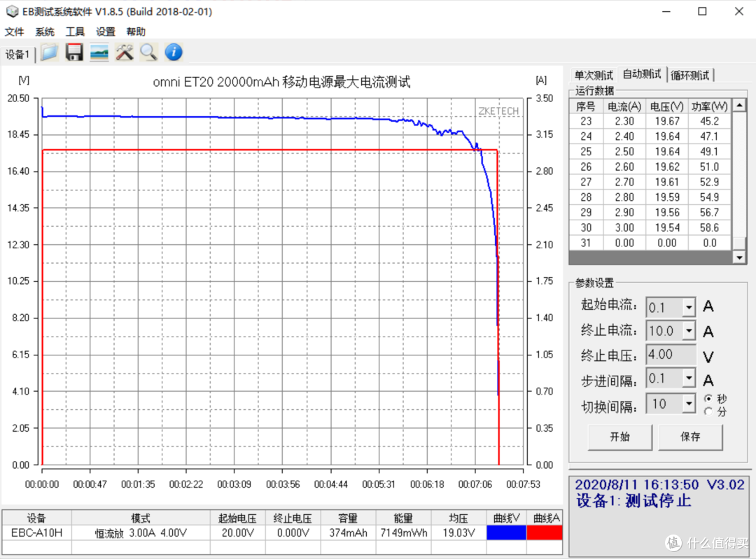This screenshot has width=756, height=559.
Task: Click the 0.000V ending voltage cell
Action: [293, 532]
